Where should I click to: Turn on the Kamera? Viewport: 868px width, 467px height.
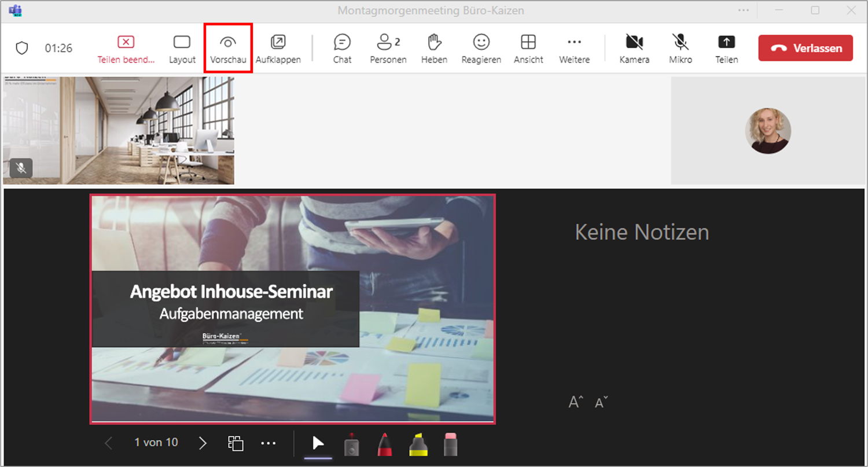click(x=634, y=49)
